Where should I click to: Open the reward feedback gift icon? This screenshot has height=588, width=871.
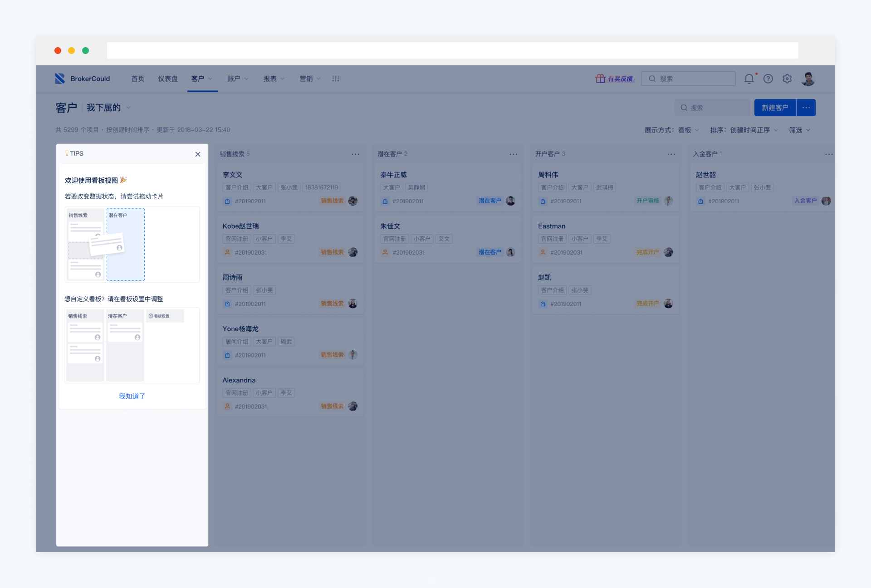tap(600, 78)
